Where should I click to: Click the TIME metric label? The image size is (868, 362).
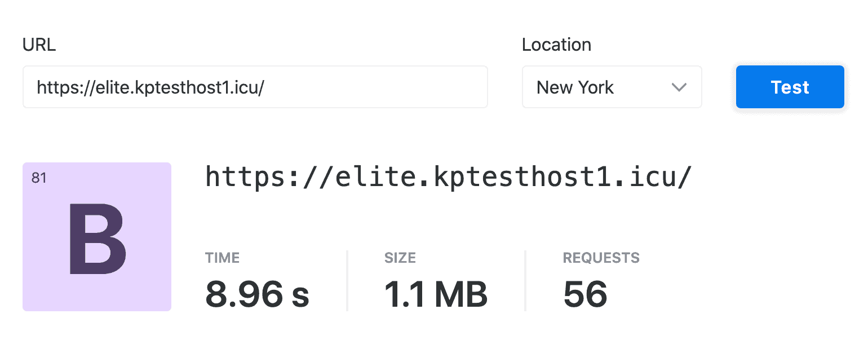(x=223, y=258)
